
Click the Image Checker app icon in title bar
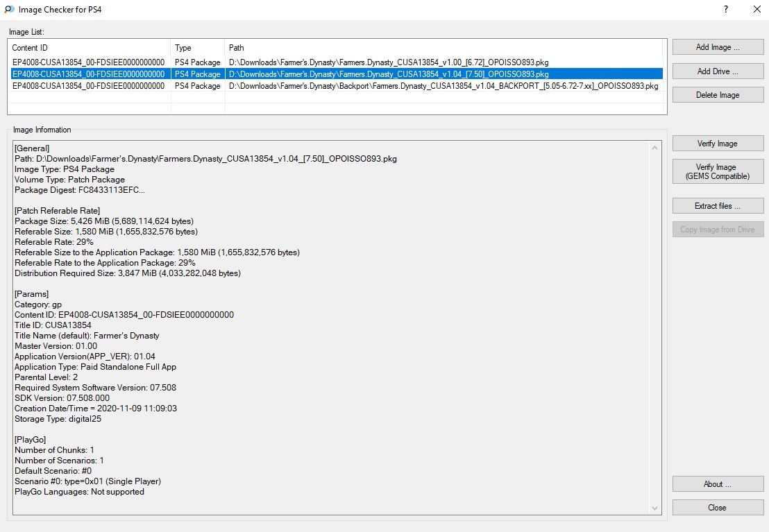[8, 10]
